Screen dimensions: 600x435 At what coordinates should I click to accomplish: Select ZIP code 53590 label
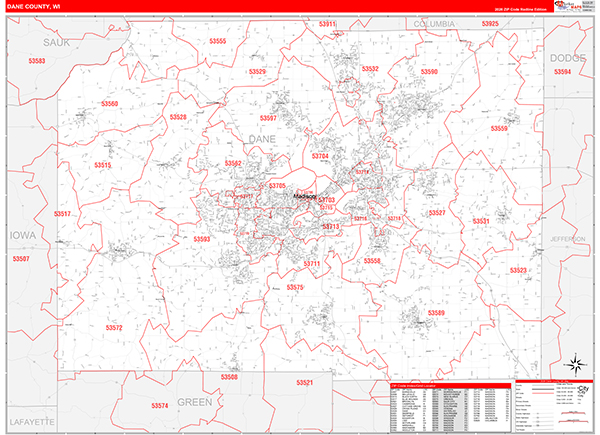429,72
